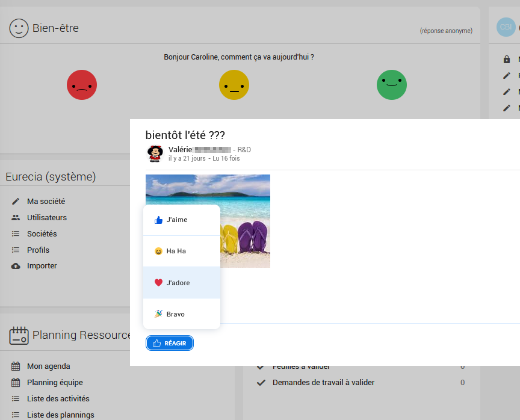
Task: Open Sociétés link
Action: (42, 233)
